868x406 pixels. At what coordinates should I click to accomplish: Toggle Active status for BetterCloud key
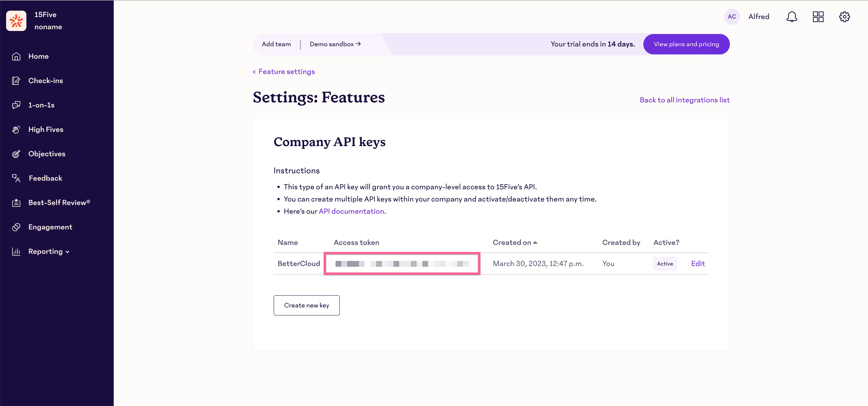(x=664, y=263)
